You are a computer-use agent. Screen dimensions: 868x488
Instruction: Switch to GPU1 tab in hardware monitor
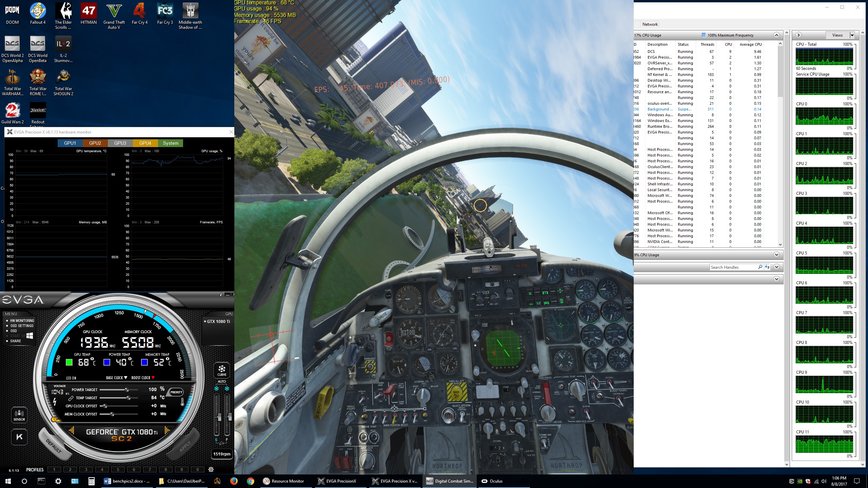pyautogui.click(x=70, y=143)
